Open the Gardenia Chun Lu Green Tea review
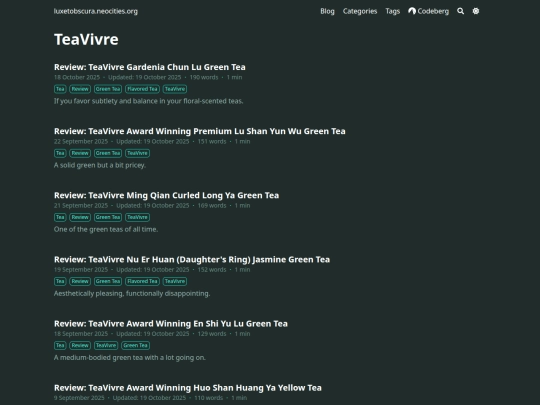Screen dimensions: 540x405 [x=150, y=67]
